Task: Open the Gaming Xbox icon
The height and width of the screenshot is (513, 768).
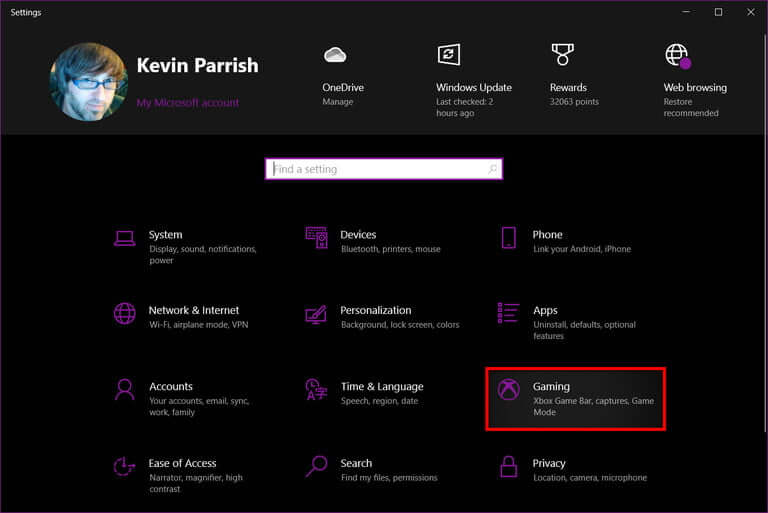Action: [x=508, y=390]
